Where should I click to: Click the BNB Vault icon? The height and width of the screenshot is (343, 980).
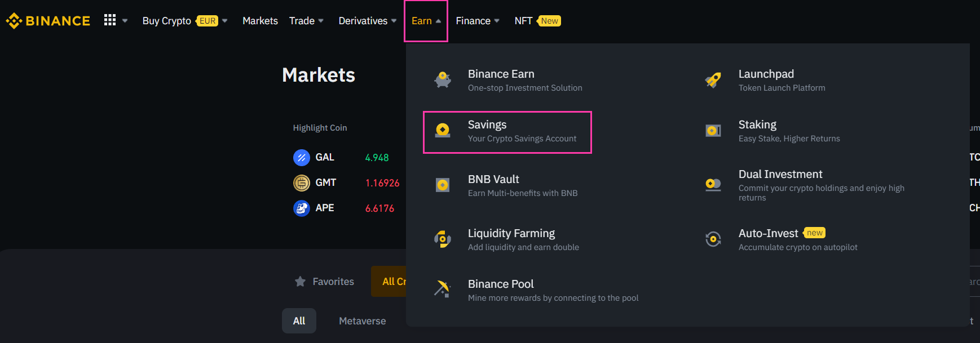click(443, 185)
